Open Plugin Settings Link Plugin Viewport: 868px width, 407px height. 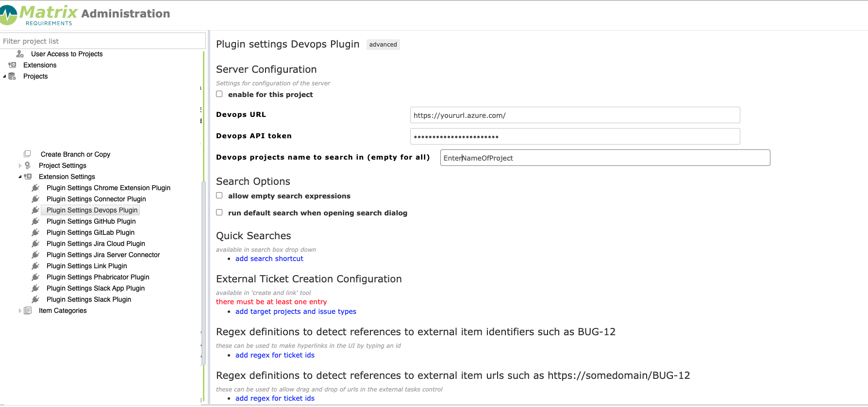[x=87, y=266]
